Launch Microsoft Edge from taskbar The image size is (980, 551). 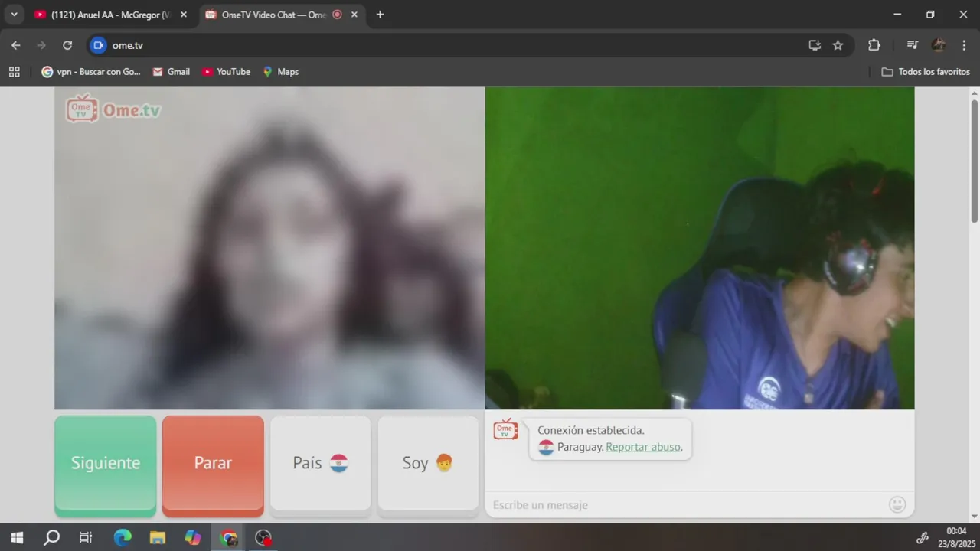pyautogui.click(x=122, y=537)
